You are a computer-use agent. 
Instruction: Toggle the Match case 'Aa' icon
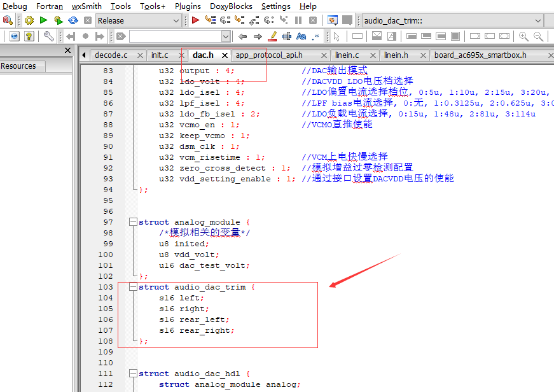[x=301, y=36]
